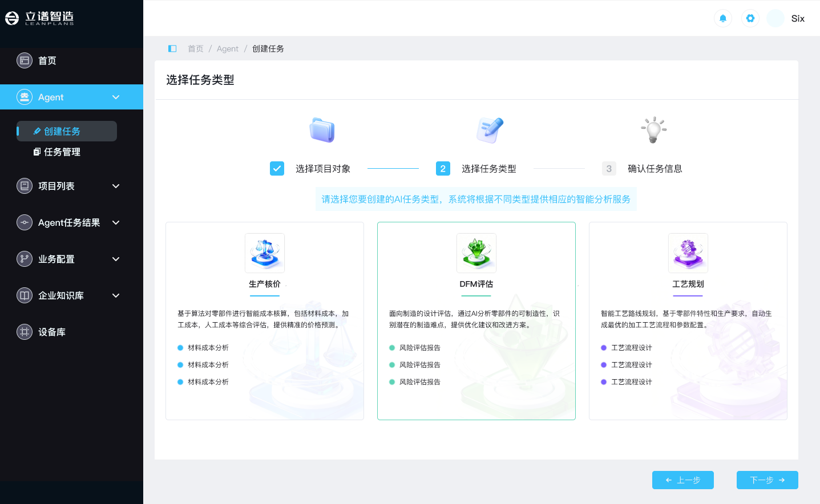This screenshot has width=820, height=504.
Task: Click the 上一步 back button
Action: (682, 480)
